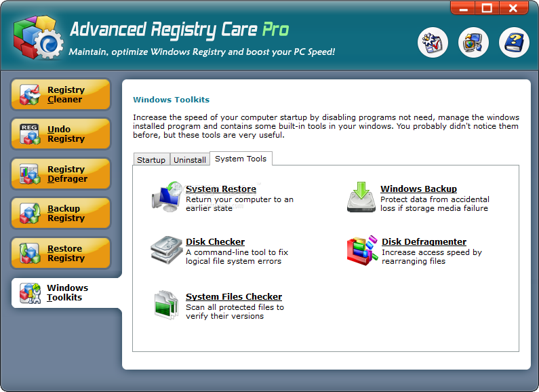The height and width of the screenshot is (392, 539).
Task: Open the settings checklist icon in header
Action: coord(433,42)
